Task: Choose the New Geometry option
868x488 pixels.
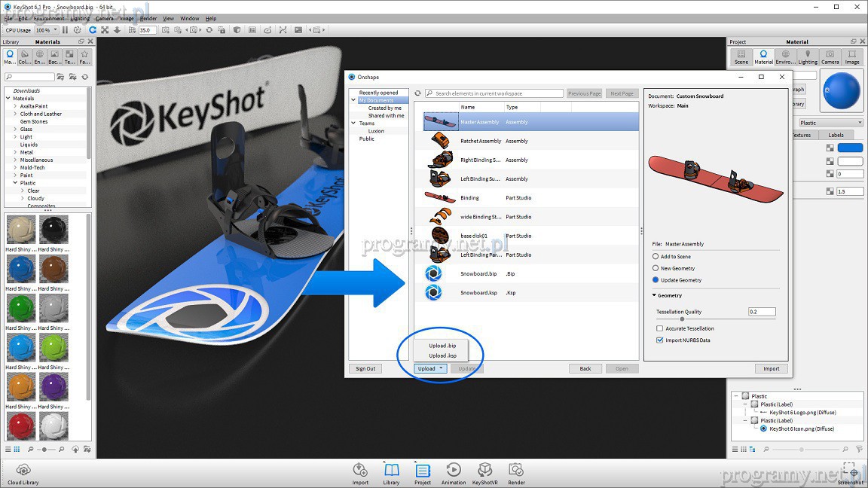Action: 656,268
